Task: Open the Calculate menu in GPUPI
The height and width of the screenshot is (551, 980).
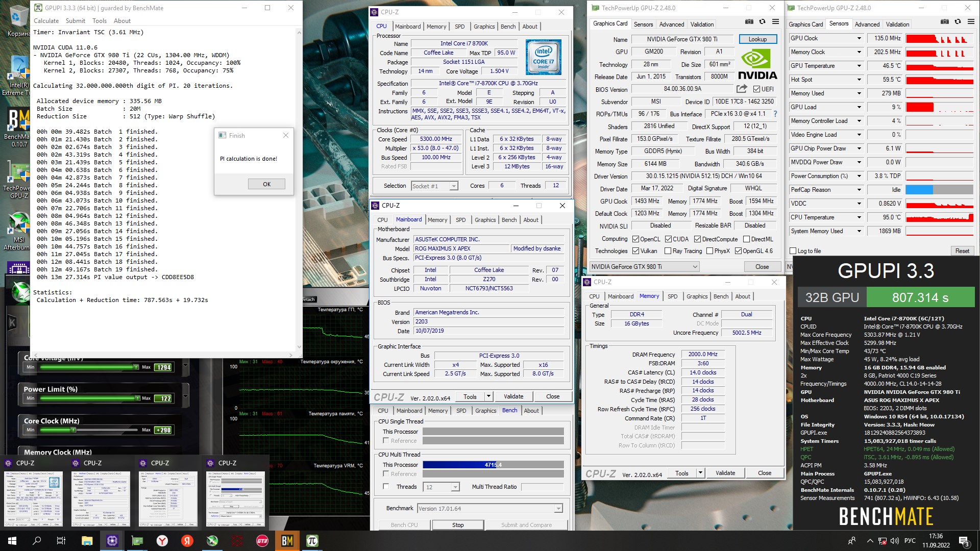Action: (x=46, y=21)
